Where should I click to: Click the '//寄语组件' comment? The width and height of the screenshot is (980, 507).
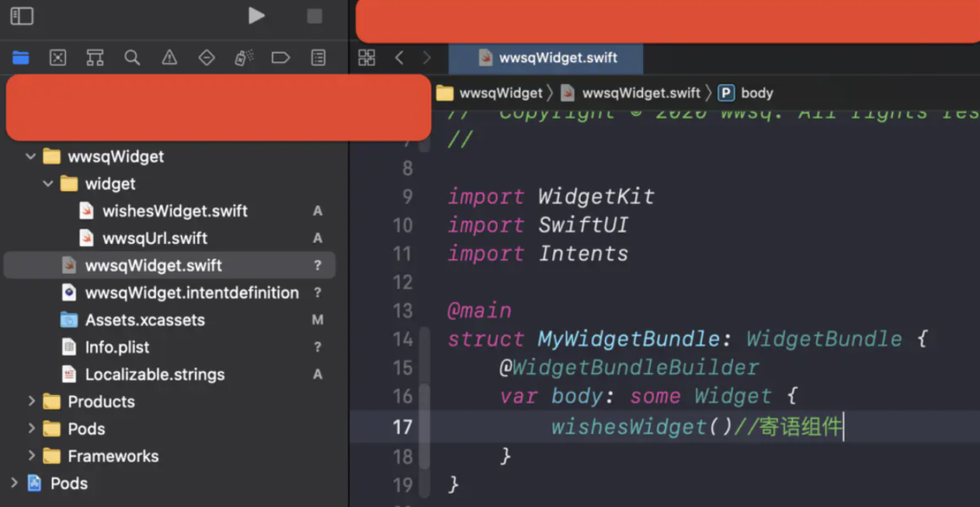[x=789, y=427]
